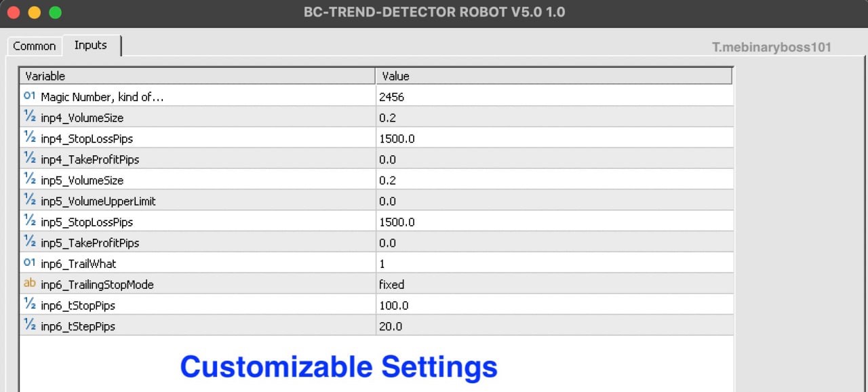The height and width of the screenshot is (392, 868).
Task: Click the ab string icon for inp6_TrailingStopMode
Action: click(29, 284)
